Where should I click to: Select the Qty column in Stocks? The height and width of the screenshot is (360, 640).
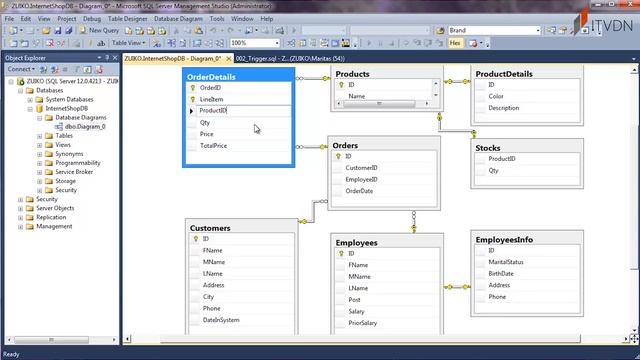[x=493, y=171]
